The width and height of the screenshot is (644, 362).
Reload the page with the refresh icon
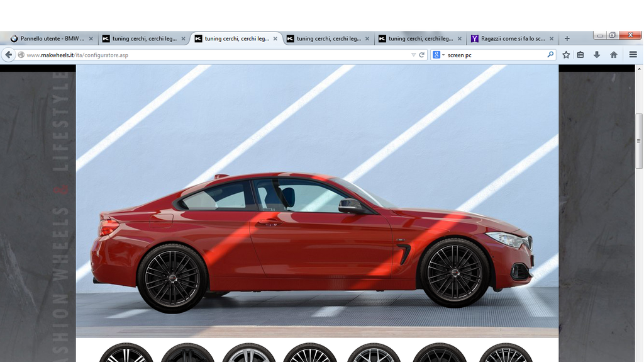(421, 55)
